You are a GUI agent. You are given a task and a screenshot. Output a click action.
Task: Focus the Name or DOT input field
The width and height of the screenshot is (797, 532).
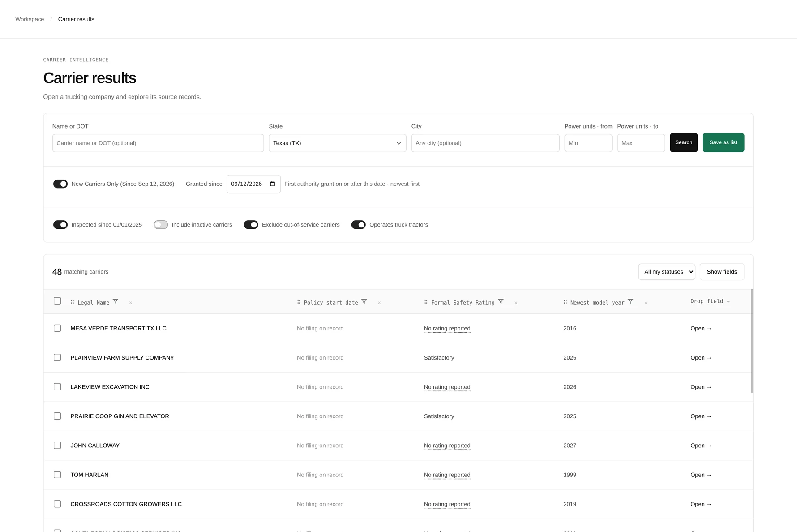[158, 143]
